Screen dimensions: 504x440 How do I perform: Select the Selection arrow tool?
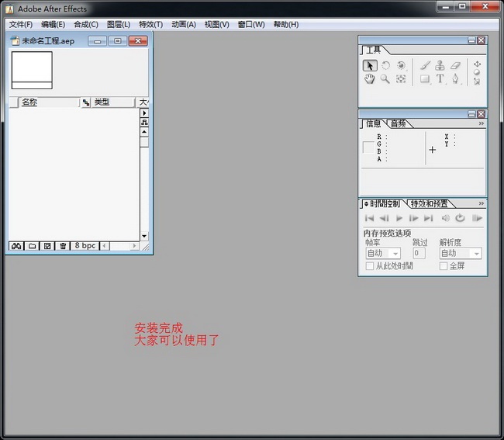pyautogui.click(x=370, y=66)
